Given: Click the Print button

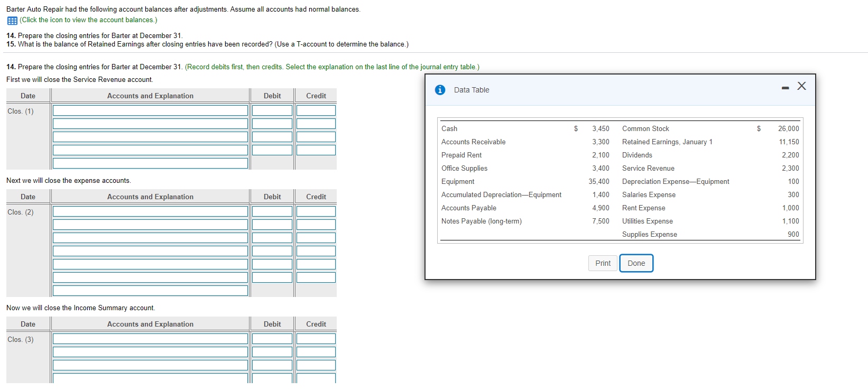Looking at the screenshot, I should coord(603,263).
